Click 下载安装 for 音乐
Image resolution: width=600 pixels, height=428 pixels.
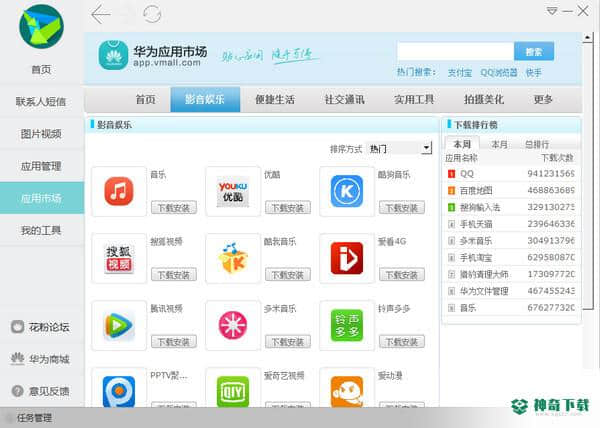pos(174,208)
